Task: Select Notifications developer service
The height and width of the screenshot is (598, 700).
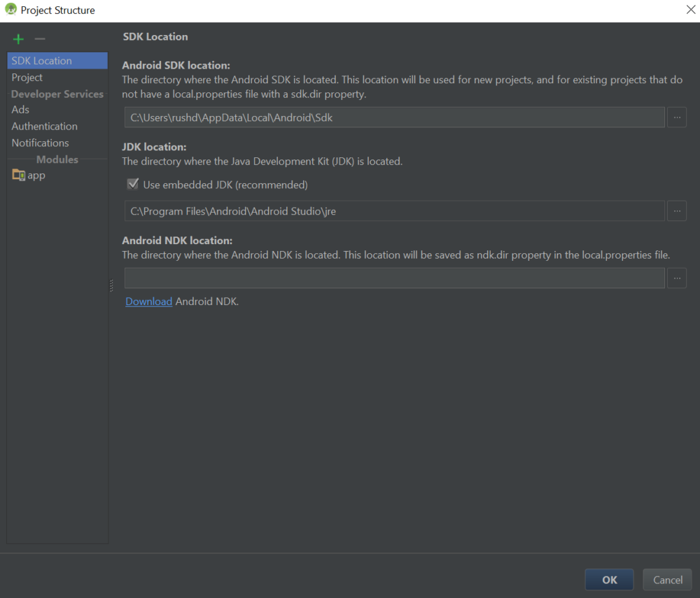Action: pyautogui.click(x=40, y=143)
